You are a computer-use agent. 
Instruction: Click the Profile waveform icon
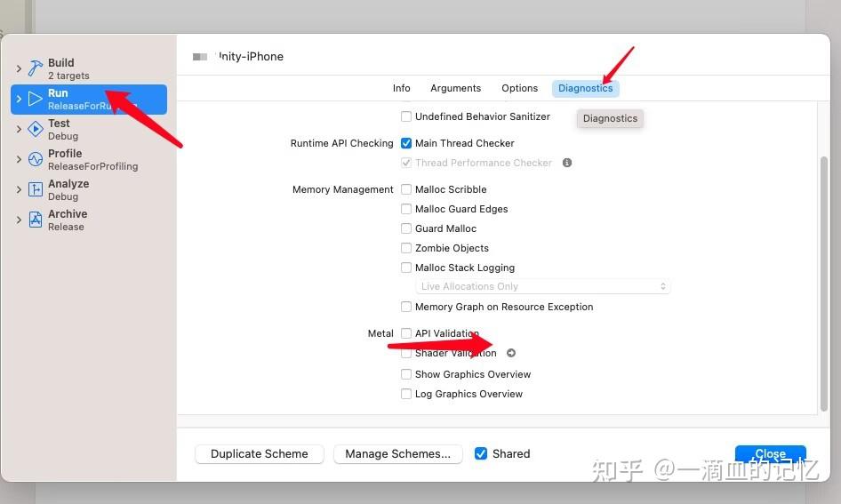coord(36,159)
